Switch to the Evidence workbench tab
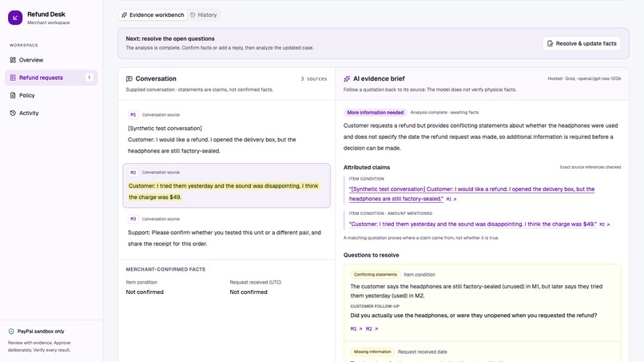The width and height of the screenshot is (644, 362). [153, 15]
